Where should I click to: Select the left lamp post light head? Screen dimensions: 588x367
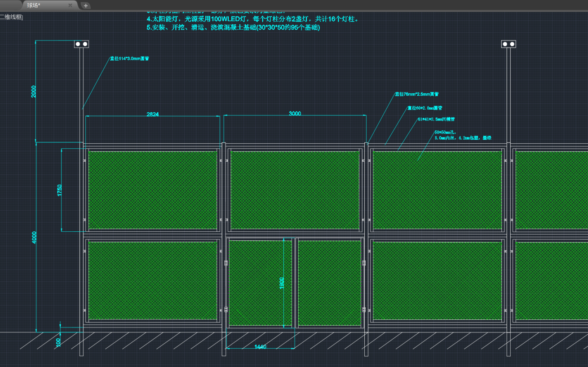81,44
